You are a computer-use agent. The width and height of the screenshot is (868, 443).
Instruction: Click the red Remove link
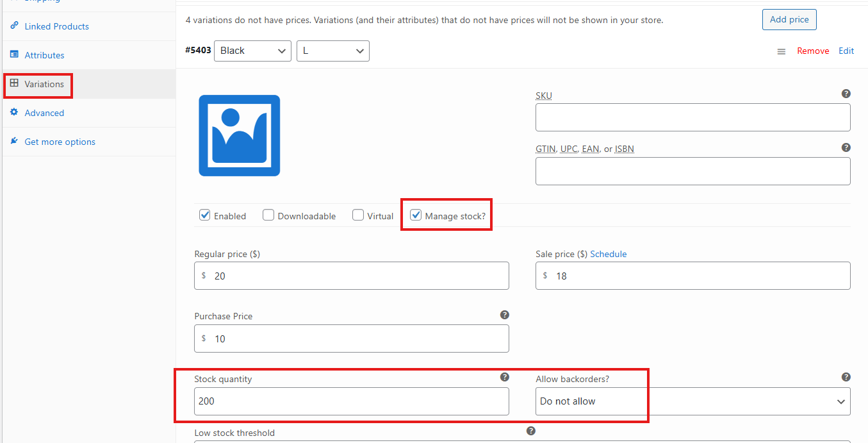point(813,51)
